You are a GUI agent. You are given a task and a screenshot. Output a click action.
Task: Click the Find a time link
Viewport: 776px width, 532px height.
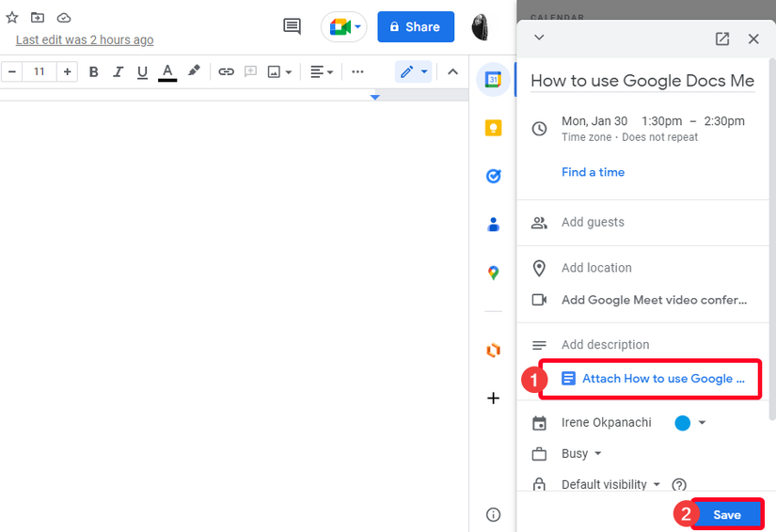click(593, 172)
